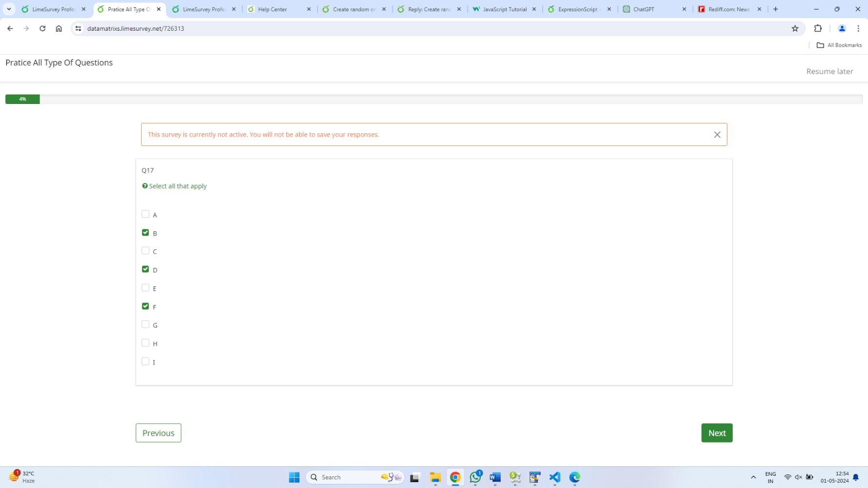Go to browser home page icon
This screenshot has height=488, width=868.
[x=59, y=28]
